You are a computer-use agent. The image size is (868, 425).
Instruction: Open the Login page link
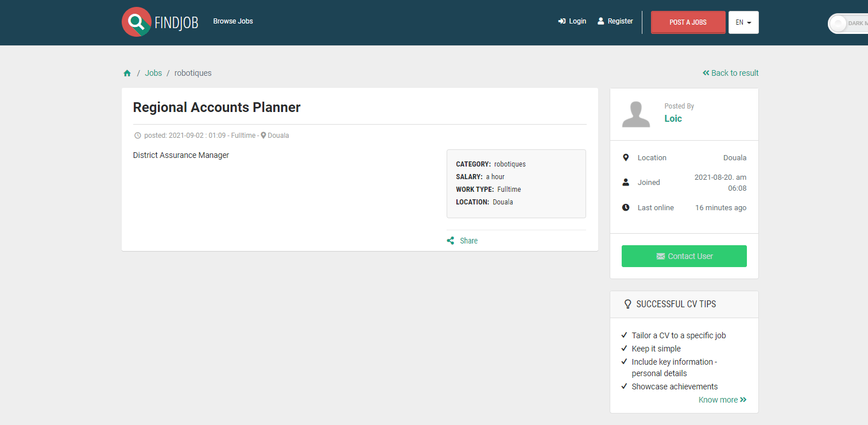(572, 21)
